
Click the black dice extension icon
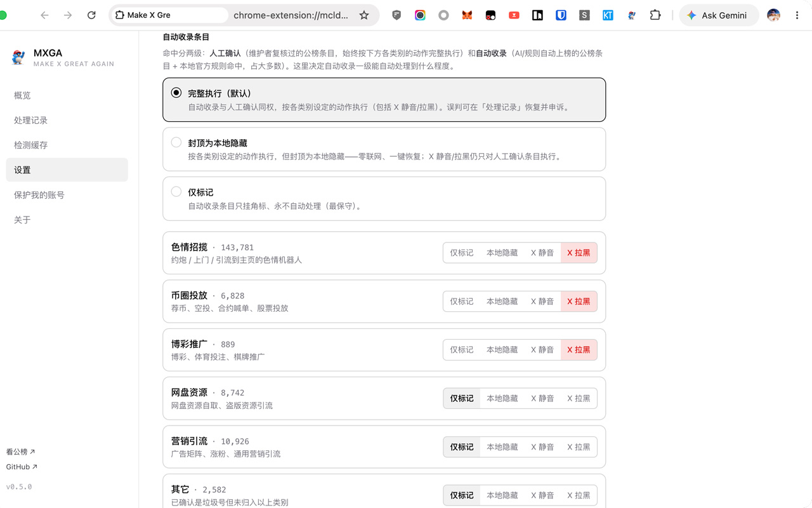490,15
